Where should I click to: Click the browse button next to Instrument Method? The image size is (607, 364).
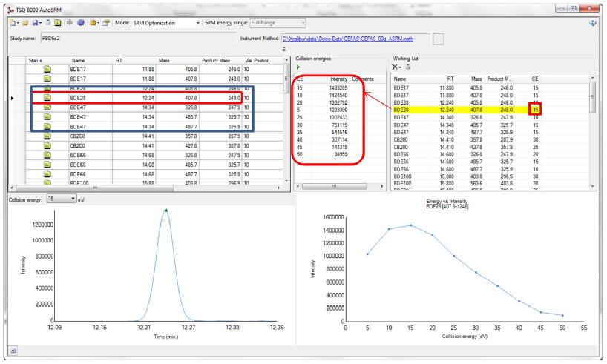click(439, 39)
